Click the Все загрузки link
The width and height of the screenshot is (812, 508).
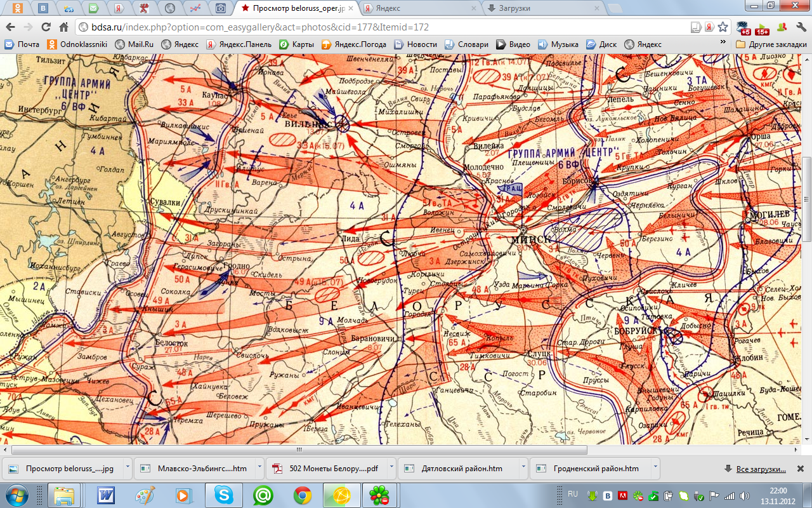(761, 469)
